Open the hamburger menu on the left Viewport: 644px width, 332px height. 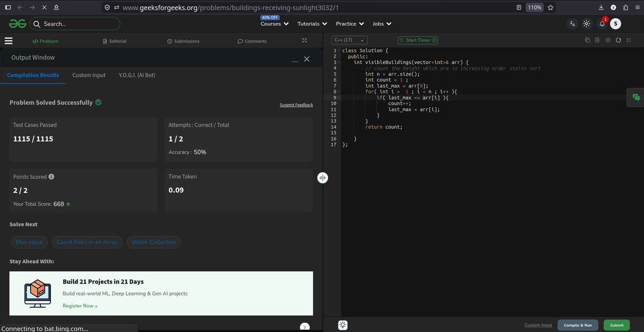pyautogui.click(x=9, y=41)
